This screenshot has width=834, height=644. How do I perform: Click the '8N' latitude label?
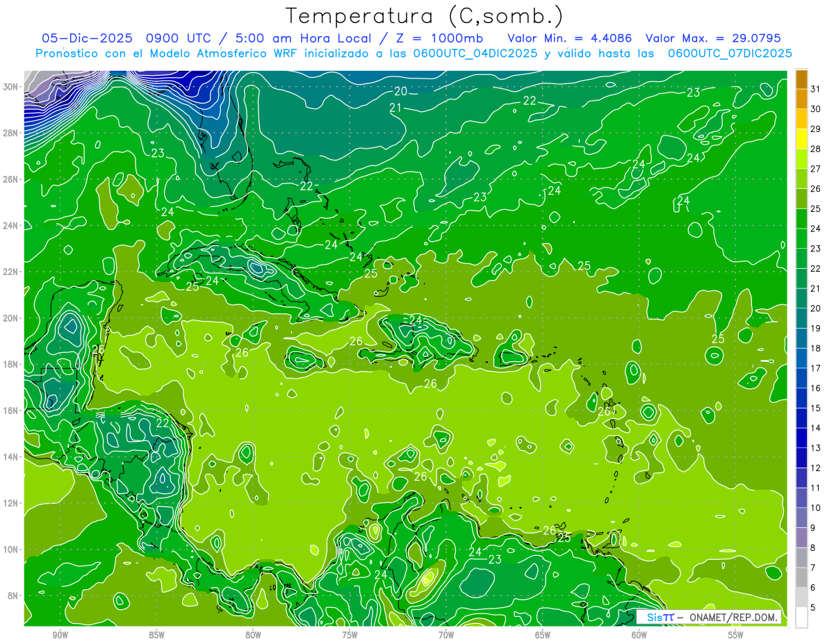point(13,595)
